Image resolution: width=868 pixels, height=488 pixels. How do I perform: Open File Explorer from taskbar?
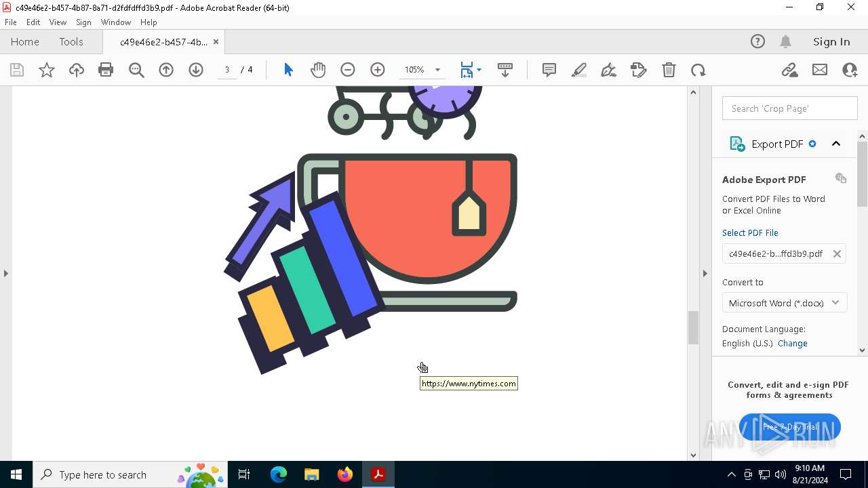tap(312, 474)
